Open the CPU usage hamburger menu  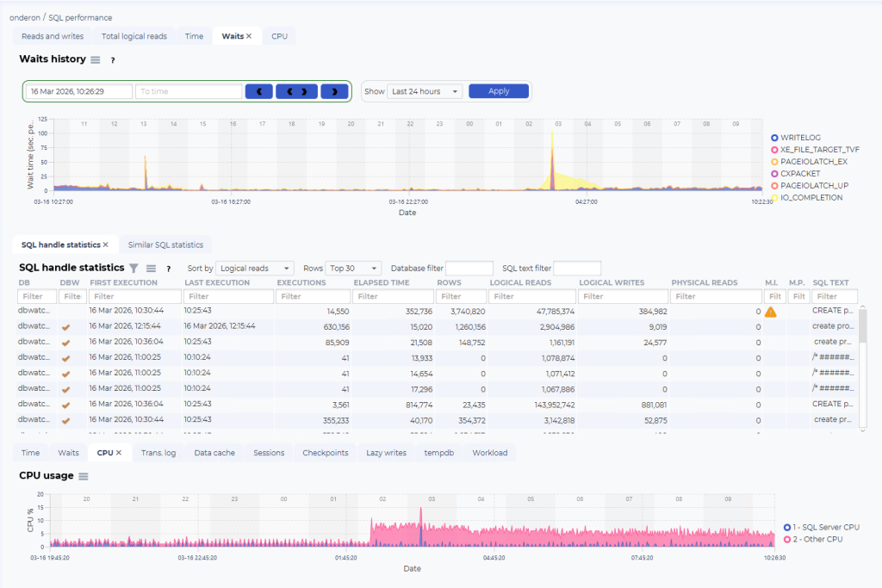(x=84, y=476)
